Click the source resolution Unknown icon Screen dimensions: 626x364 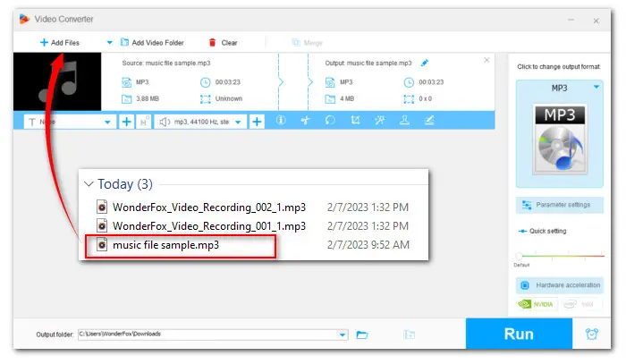[205, 98]
